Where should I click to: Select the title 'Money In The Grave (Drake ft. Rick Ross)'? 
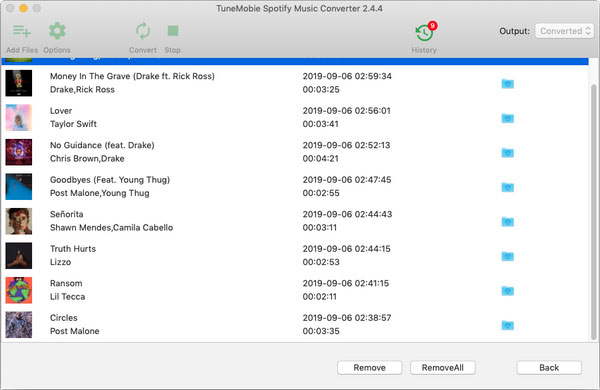click(132, 76)
